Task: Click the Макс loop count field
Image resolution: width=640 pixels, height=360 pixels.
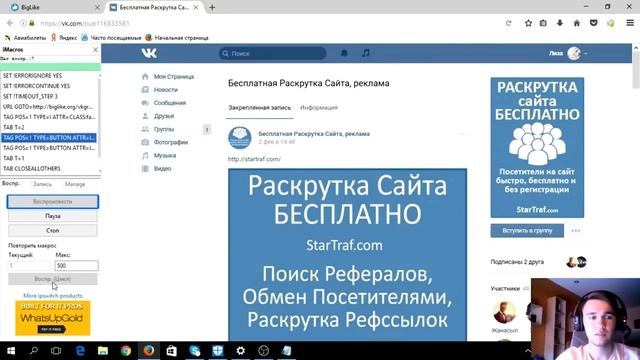Action: click(x=76, y=266)
